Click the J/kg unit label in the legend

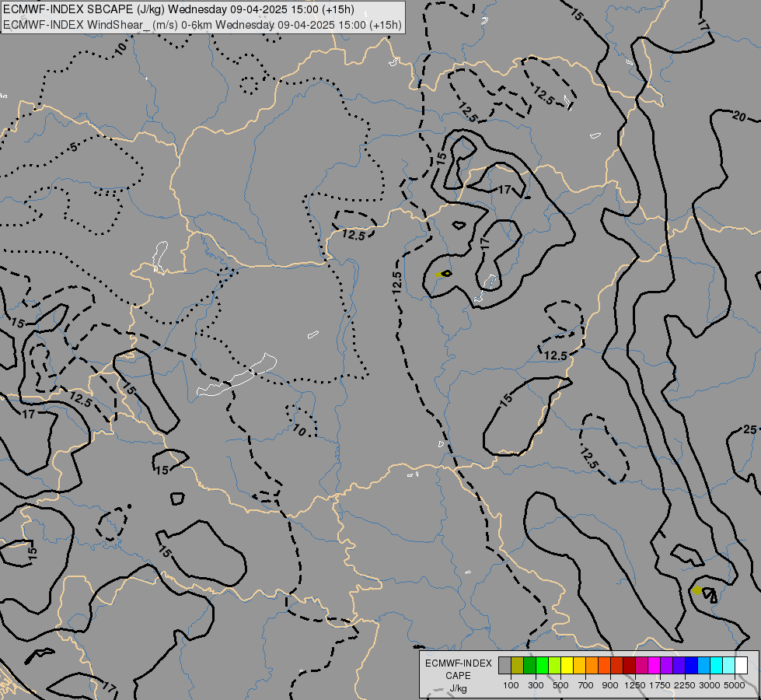458,689
